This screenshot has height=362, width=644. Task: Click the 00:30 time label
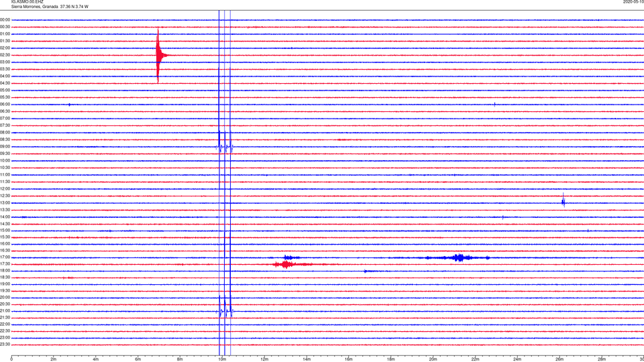point(5,27)
